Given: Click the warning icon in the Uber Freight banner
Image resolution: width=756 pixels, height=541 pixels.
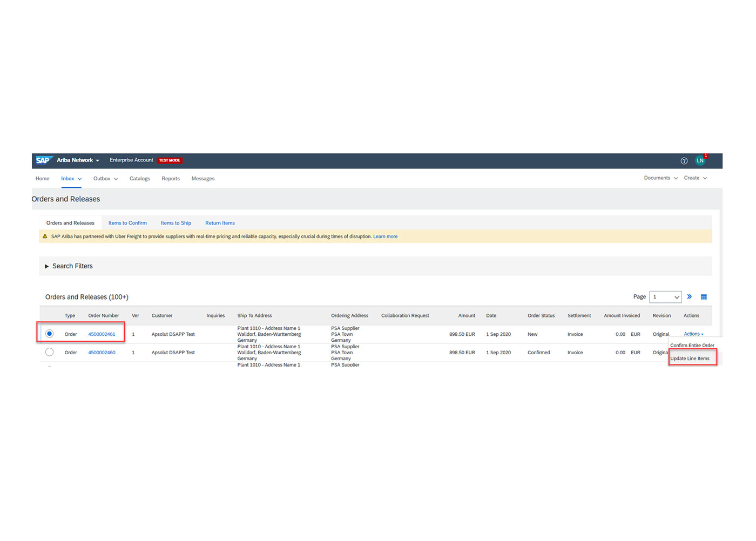Looking at the screenshot, I should [45, 236].
